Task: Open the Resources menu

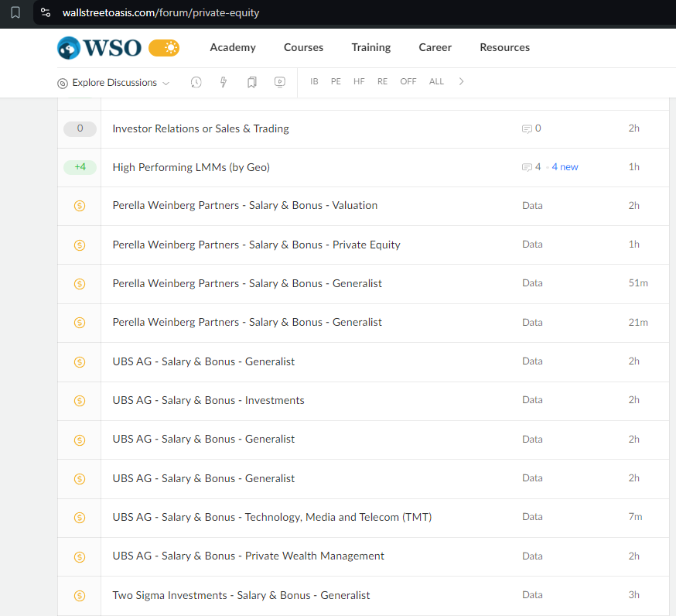Action: point(505,47)
